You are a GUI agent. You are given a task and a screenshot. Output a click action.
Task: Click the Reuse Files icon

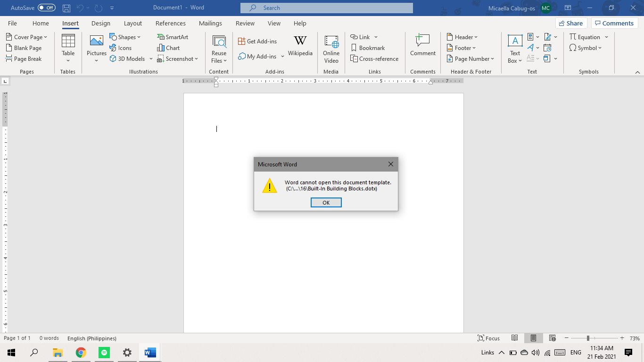(219, 41)
